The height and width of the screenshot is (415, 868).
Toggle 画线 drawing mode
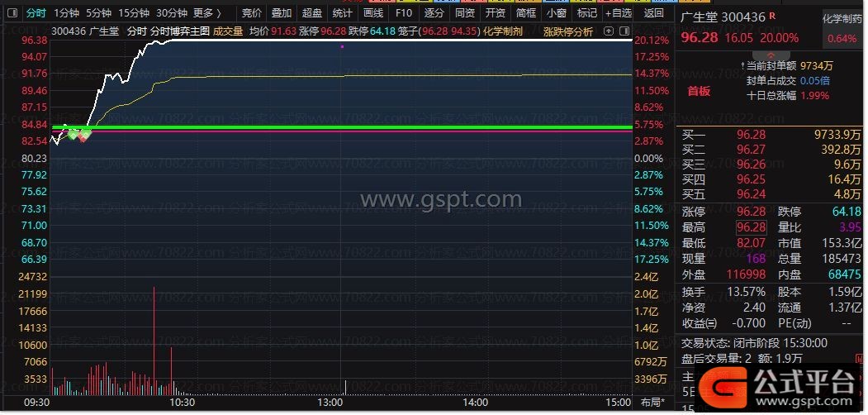coord(373,12)
